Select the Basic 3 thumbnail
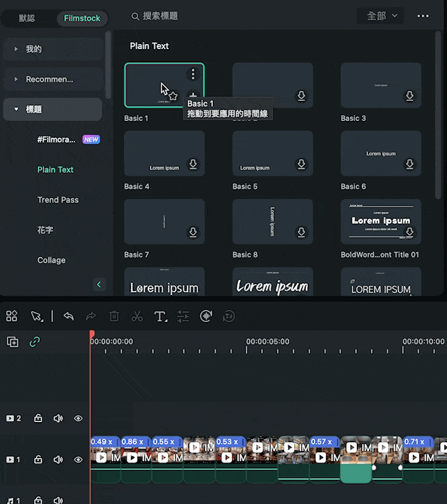 pos(381,85)
